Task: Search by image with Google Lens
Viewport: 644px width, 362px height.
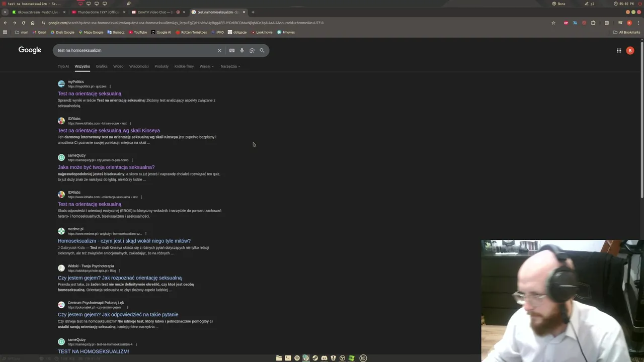Action: 252,50
